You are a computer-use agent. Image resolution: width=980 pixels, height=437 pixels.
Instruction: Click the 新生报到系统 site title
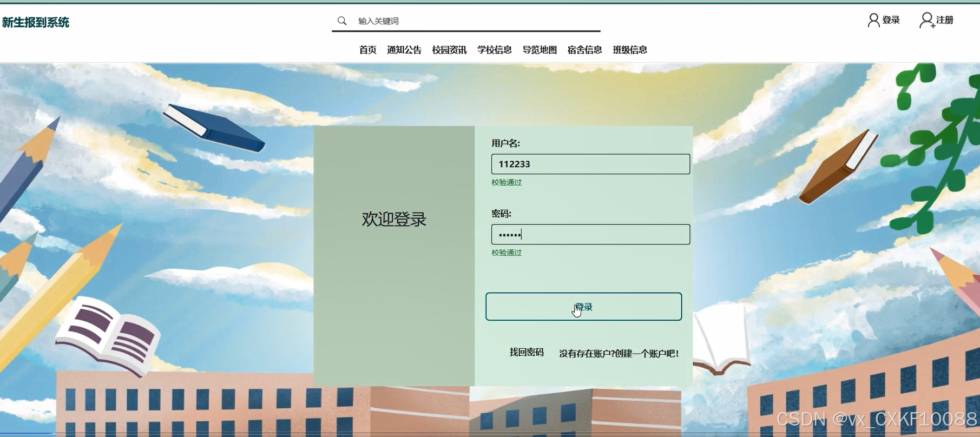pos(36,22)
